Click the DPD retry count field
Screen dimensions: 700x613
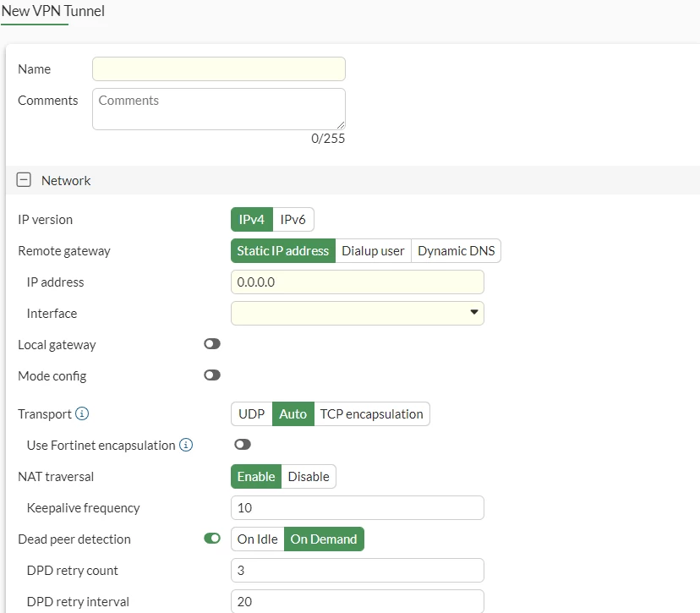(357, 570)
